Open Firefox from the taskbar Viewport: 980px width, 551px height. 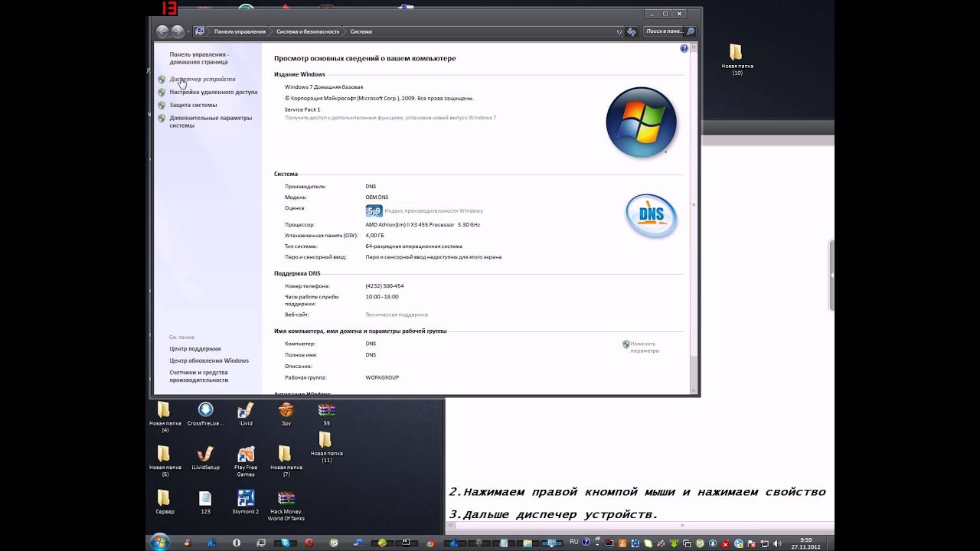tap(430, 543)
